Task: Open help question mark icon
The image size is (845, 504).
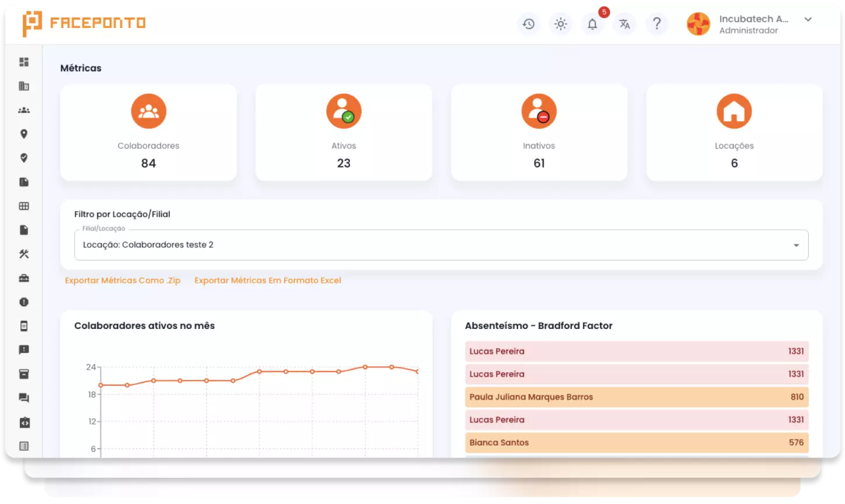Action: [x=657, y=24]
